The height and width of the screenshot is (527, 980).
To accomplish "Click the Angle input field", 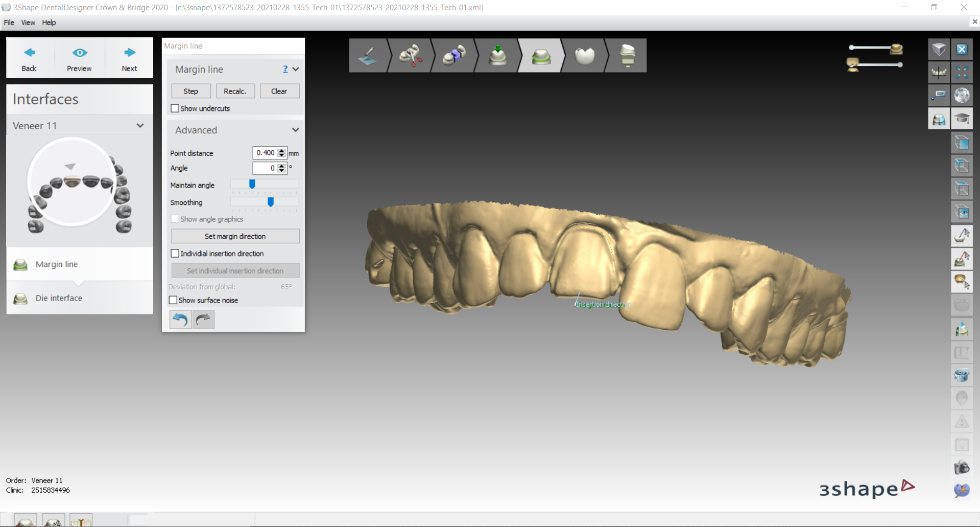I will [266, 168].
